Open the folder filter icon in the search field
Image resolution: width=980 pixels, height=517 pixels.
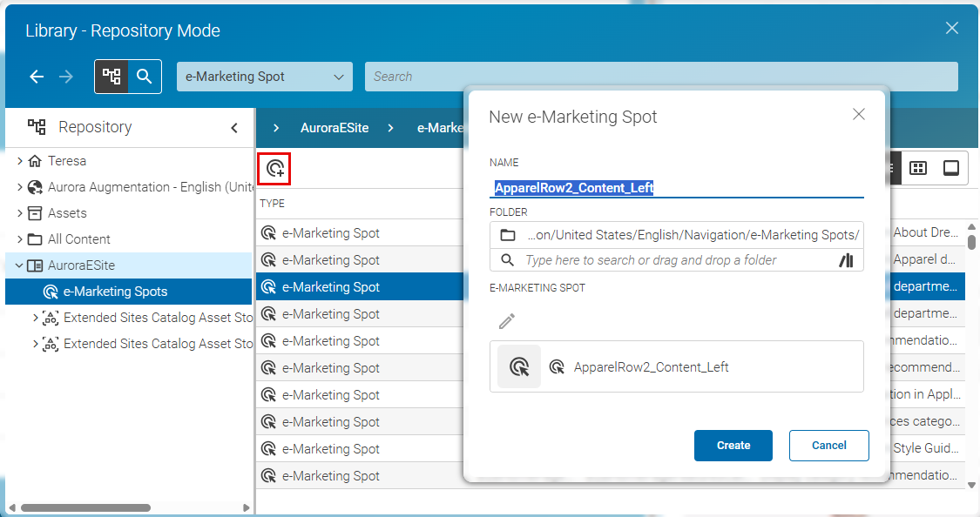tap(845, 259)
